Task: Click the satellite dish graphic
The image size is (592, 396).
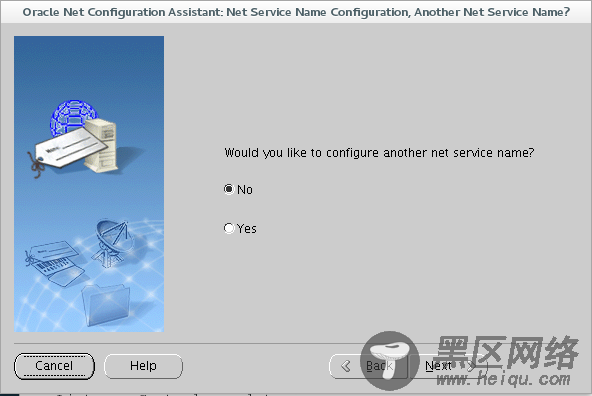Action: (x=113, y=242)
